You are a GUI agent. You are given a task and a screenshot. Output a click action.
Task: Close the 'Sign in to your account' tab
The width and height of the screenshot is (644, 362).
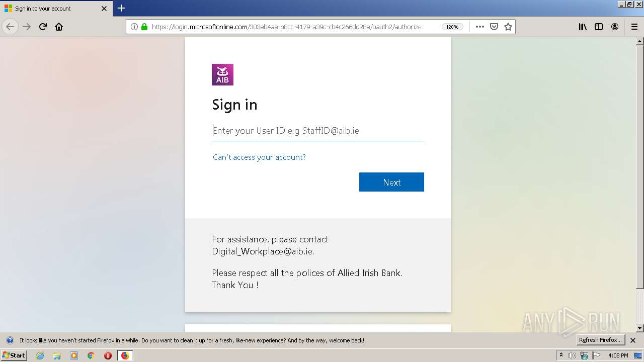(104, 9)
